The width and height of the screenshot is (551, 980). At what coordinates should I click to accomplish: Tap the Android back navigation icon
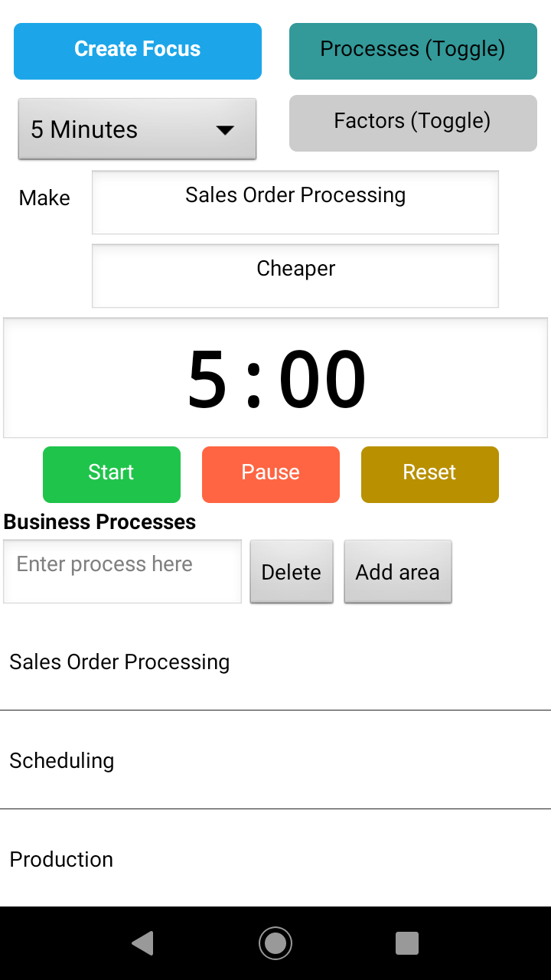tap(143, 943)
